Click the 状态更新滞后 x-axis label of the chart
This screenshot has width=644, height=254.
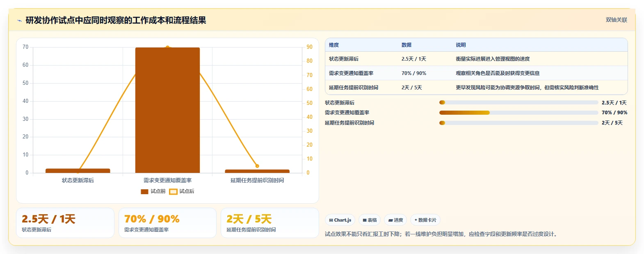78,180
